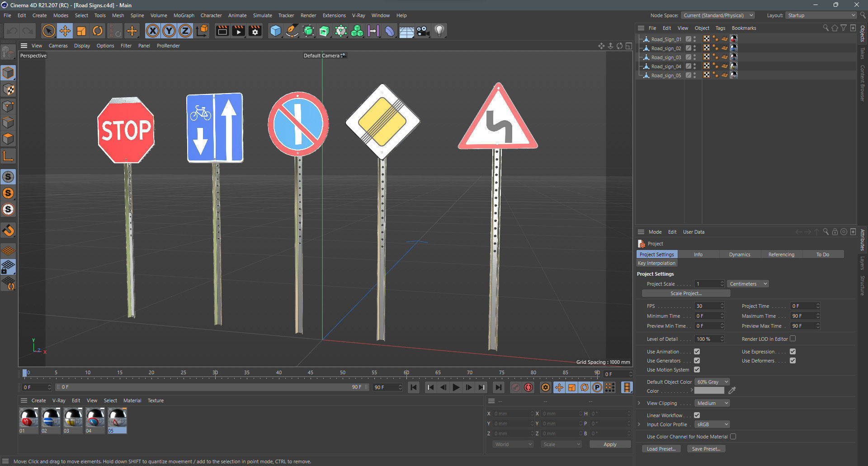Open the Node Space dropdown
The image size is (868, 466).
tap(718, 15)
